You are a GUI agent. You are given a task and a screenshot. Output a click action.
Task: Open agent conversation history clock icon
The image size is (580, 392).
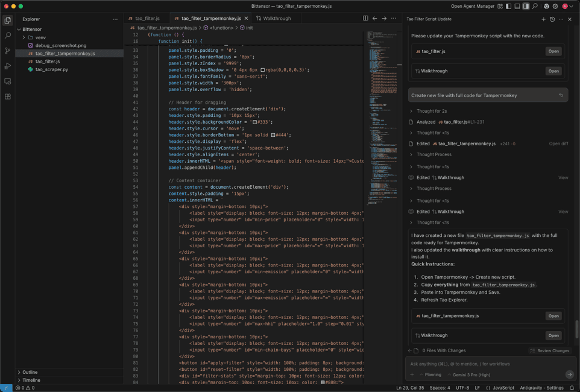click(x=552, y=19)
